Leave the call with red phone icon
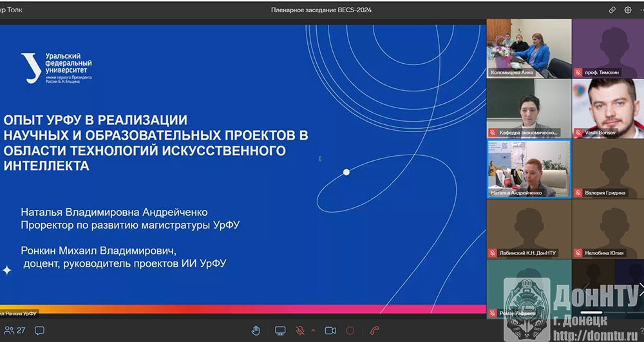The width and height of the screenshot is (644, 342). click(375, 330)
